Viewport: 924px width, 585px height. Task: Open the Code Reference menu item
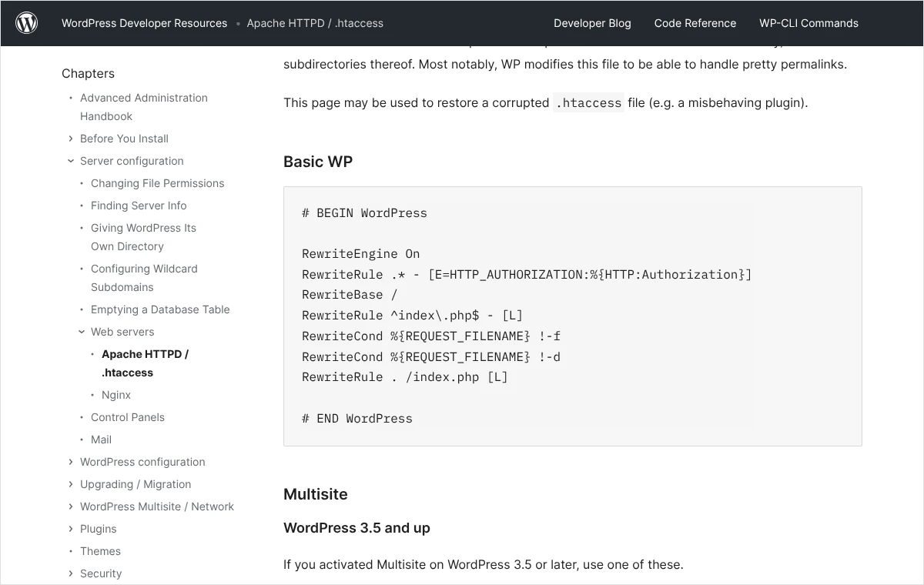pyautogui.click(x=695, y=23)
